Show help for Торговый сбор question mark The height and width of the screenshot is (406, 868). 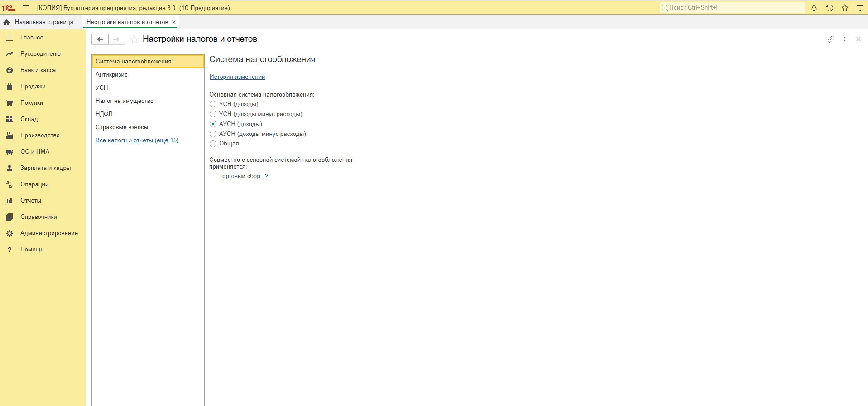coord(267,176)
